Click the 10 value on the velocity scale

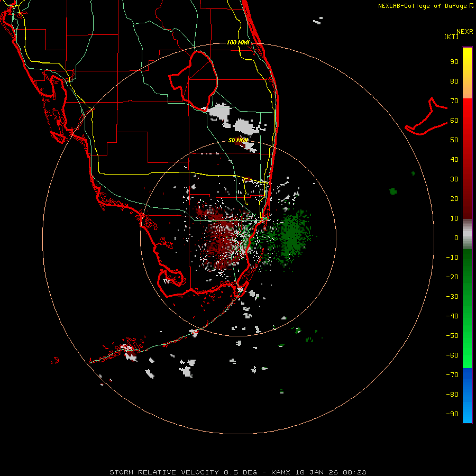pyautogui.click(x=454, y=218)
